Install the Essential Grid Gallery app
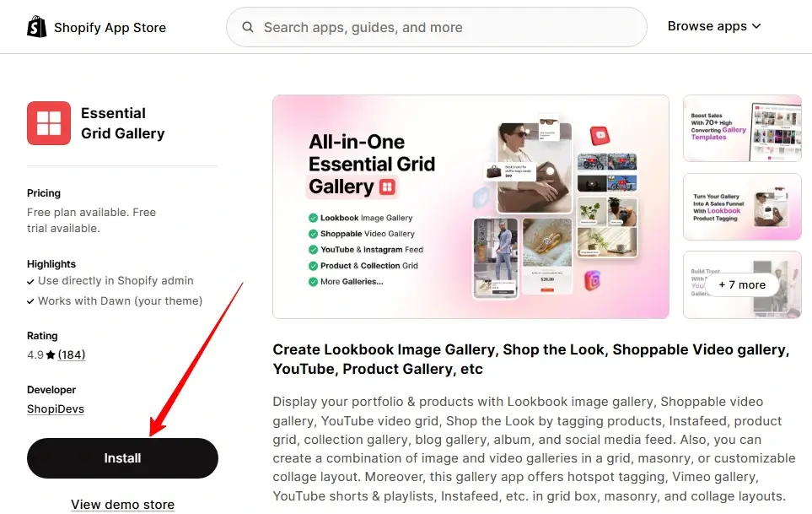Image resolution: width=812 pixels, height=514 pixels. tap(122, 457)
